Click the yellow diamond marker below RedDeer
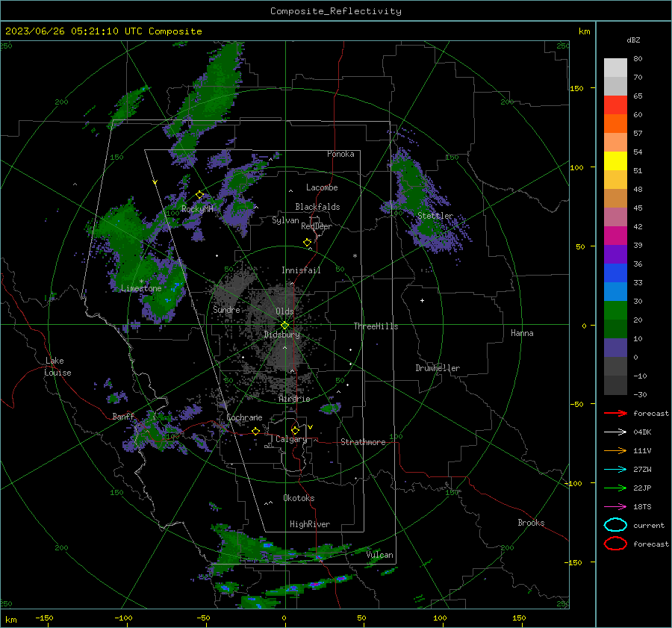This screenshot has height=628, width=672. 307,243
